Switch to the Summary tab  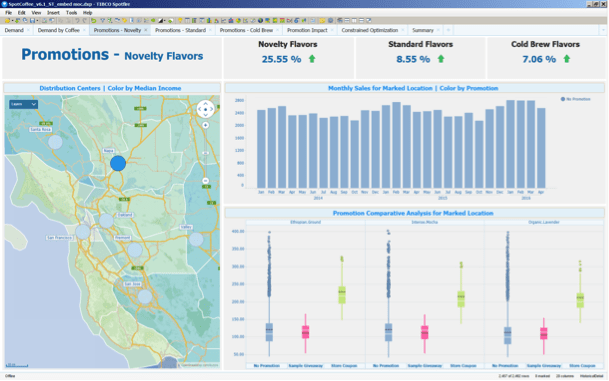(423, 30)
